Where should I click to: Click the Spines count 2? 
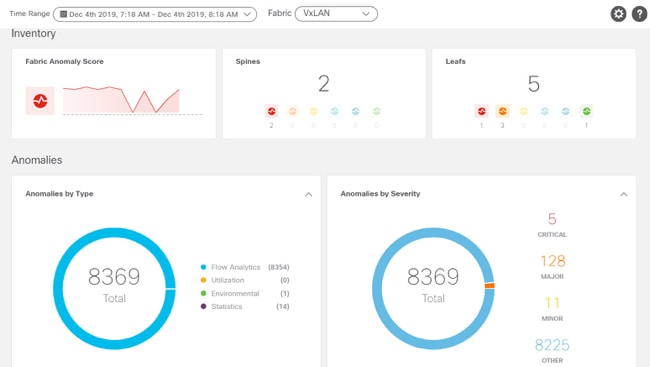click(324, 84)
